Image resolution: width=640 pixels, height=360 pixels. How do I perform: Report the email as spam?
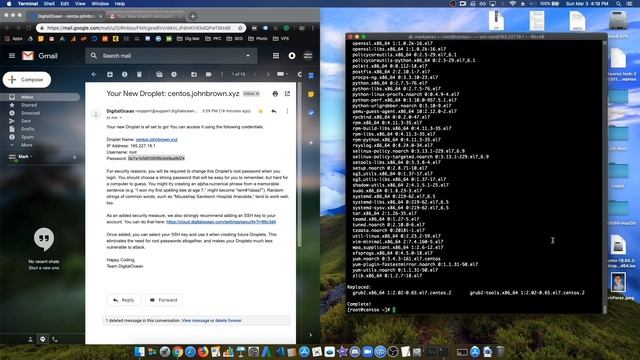124,74
